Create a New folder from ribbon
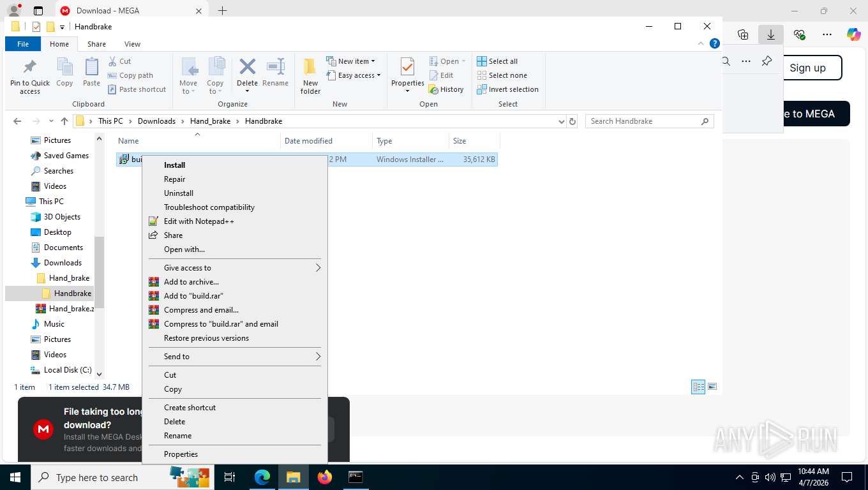The image size is (868, 490). coord(310,76)
